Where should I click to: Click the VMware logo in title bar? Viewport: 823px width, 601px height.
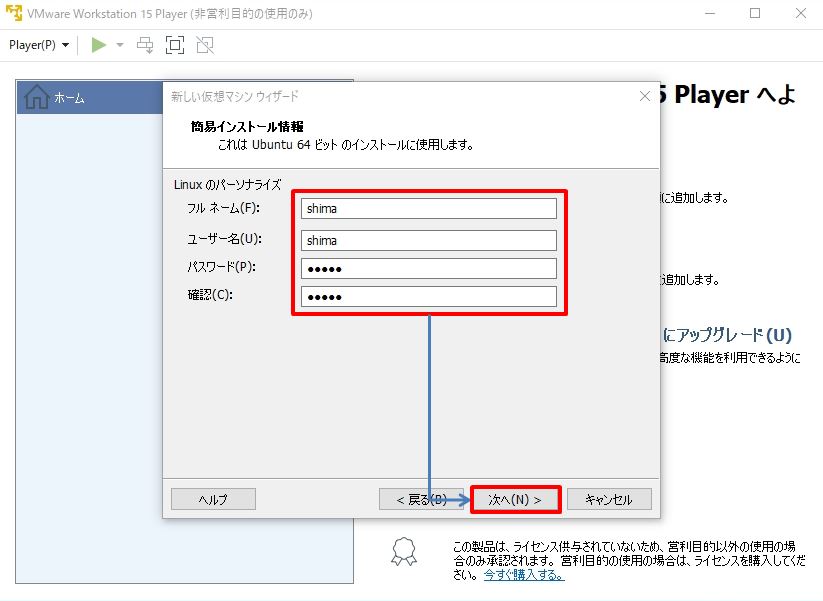(x=14, y=13)
